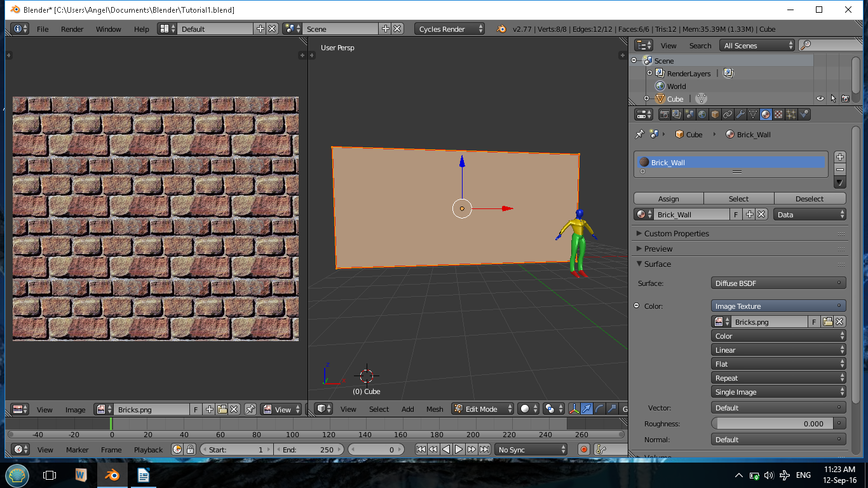Open the Physics properties tab
This screenshot has width=868, height=488.
click(804, 114)
